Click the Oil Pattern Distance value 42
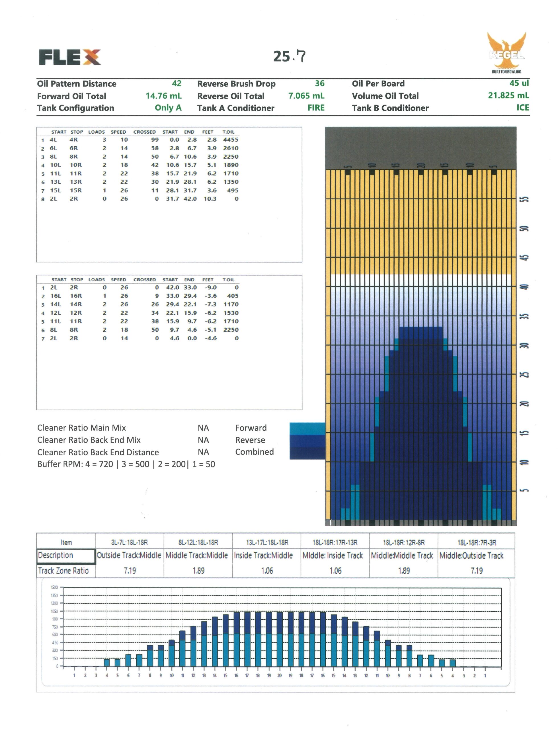This screenshot has width=560, height=729. point(177,84)
